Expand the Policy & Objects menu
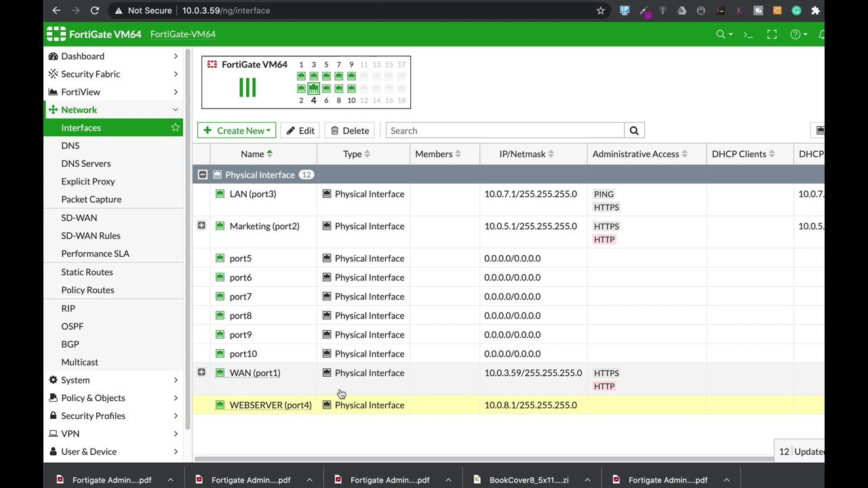The height and width of the screenshot is (488, 868). [x=175, y=398]
